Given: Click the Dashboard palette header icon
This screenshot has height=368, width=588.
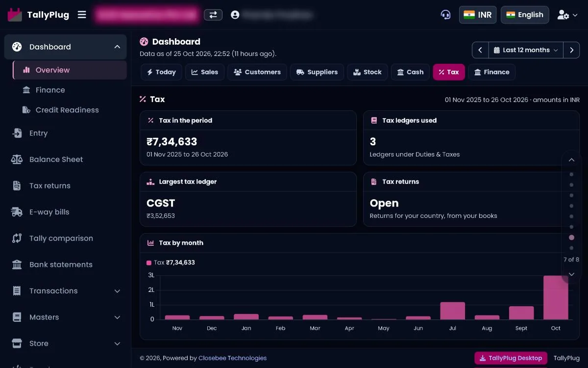Looking at the screenshot, I should click(144, 42).
